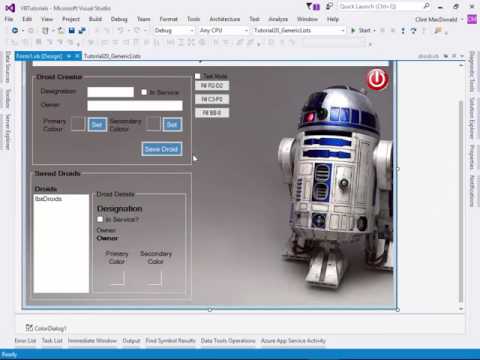Select the Owner text box
This screenshot has width=480, height=360.
point(135,106)
